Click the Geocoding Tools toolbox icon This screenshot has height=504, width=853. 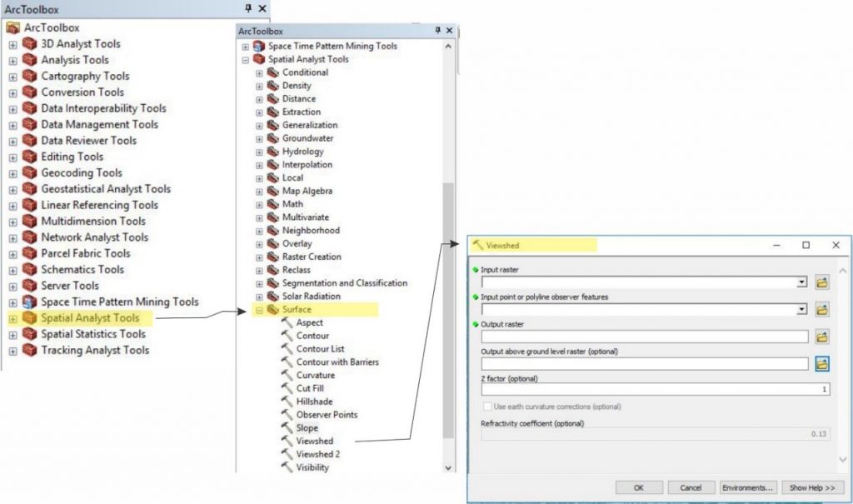(29, 172)
